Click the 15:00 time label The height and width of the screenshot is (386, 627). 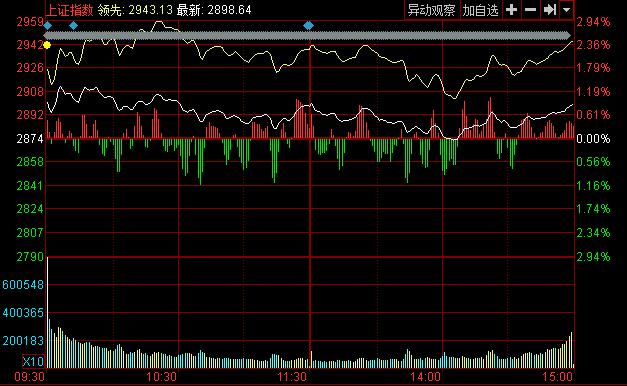click(x=557, y=377)
